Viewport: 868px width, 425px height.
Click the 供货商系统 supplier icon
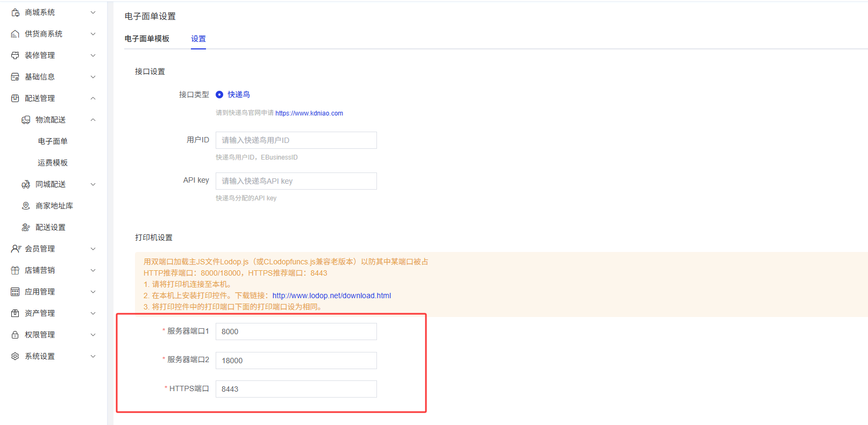click(15, 34)
